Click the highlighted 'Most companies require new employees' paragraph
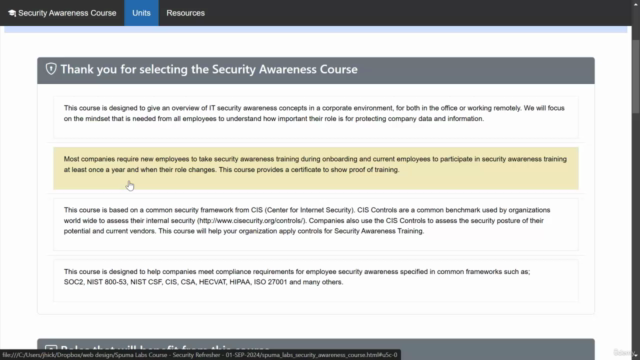The width and height of the screenshot is (640, 360). coord(316,168)
